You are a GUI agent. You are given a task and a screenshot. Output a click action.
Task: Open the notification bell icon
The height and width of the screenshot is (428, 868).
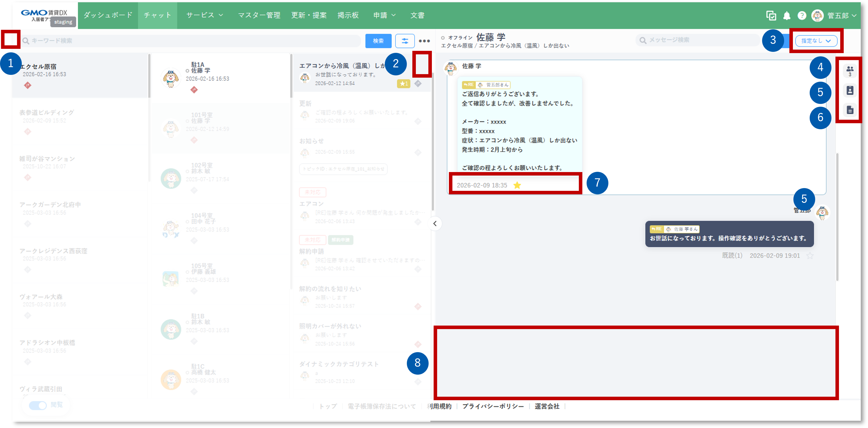point(786,15)
